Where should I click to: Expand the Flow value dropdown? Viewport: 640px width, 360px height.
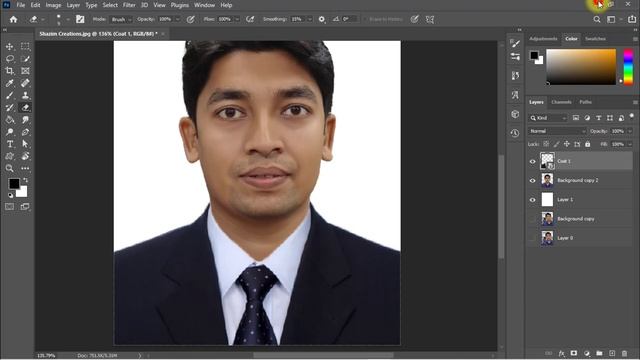pyautogui.click(x=237, y=19)
